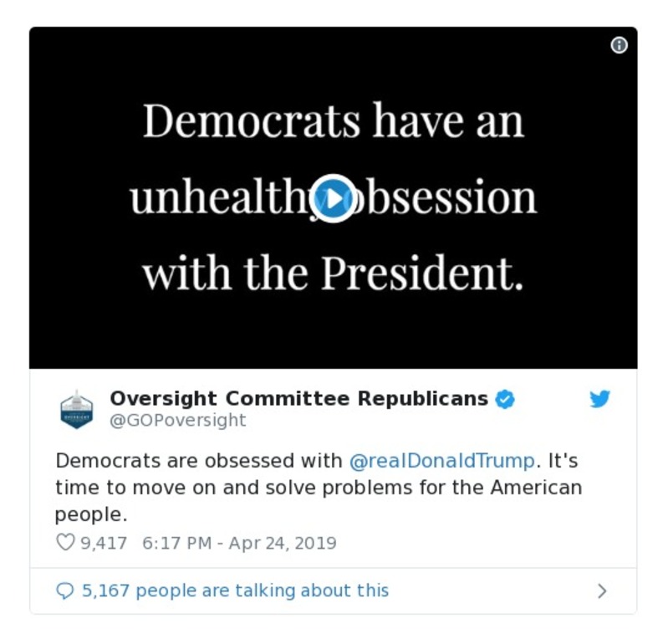Click the @GOPoversight handle
The image size is (668, 644).
click(x=178, y=420)
